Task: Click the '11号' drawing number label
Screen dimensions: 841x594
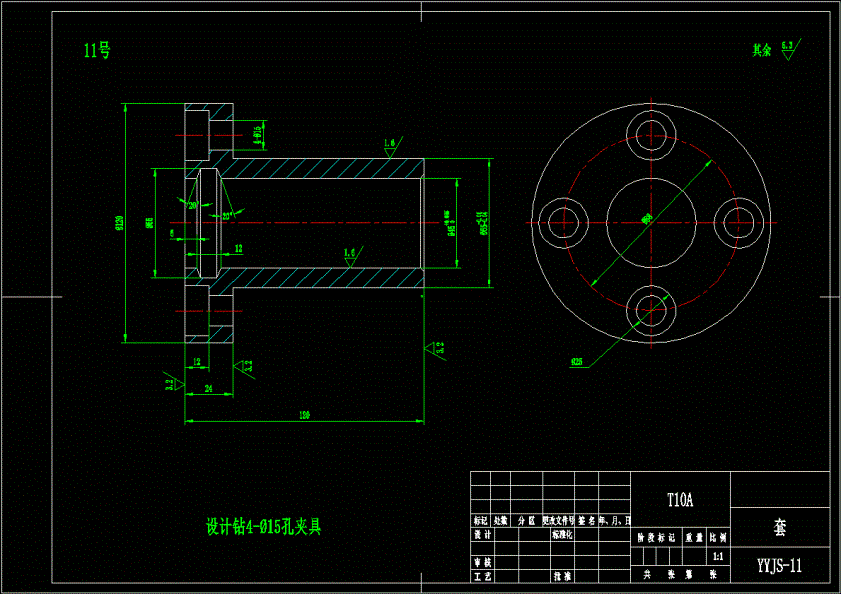Action: coord(97,50)
